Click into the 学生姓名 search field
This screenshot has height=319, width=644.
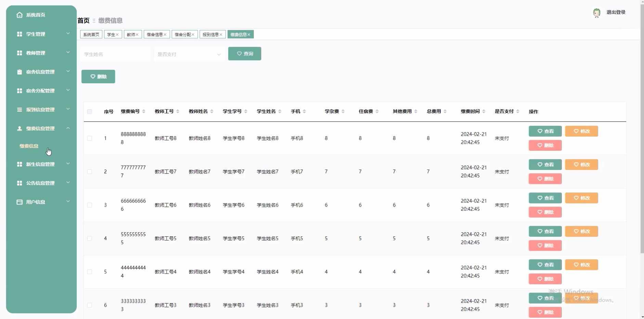tap(115, 54)
